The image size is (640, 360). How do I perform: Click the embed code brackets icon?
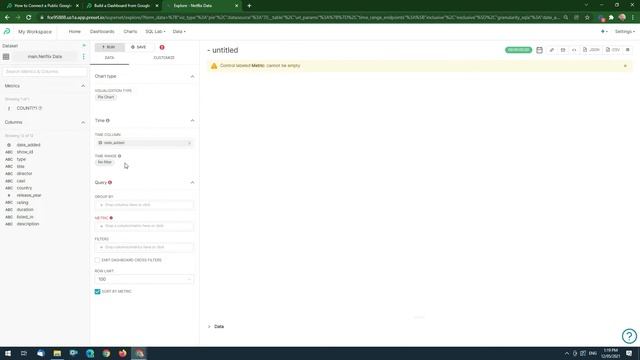coord(574,50)
